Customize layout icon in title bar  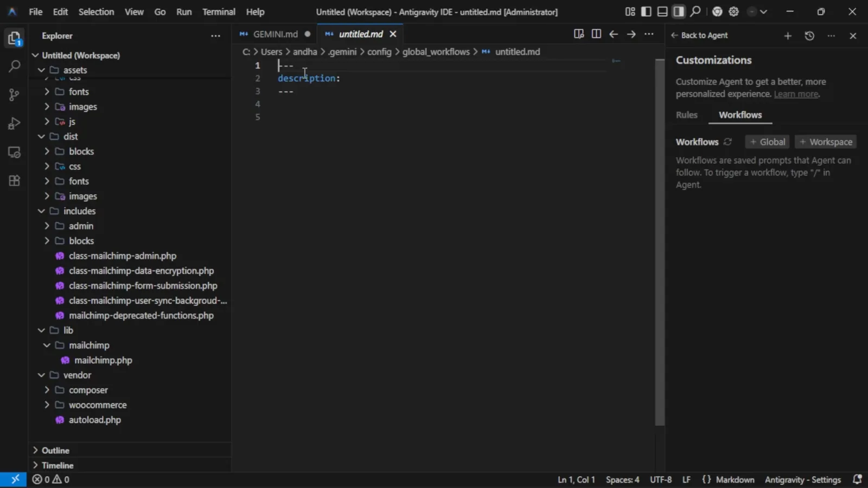pos(630,11)
